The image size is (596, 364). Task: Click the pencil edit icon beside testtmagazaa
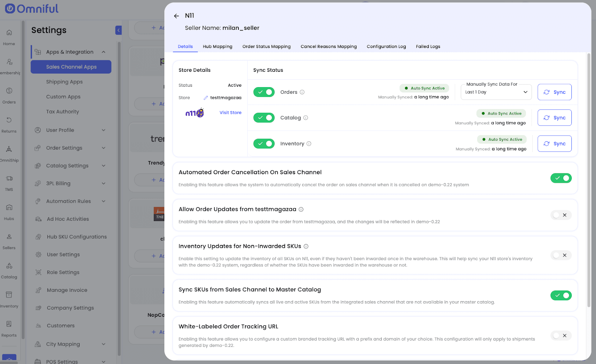point(206,98)
